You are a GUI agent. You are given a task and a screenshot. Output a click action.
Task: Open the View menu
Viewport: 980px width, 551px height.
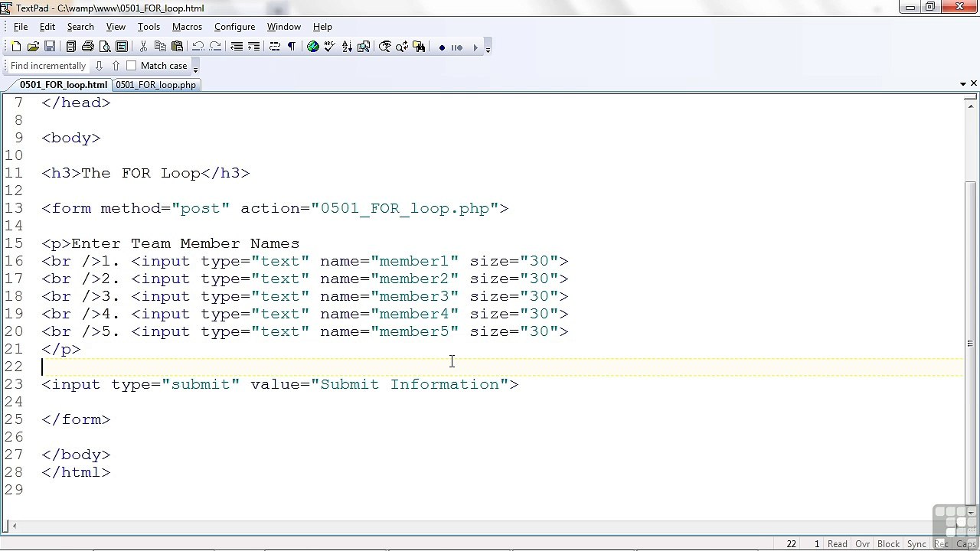[x=116, y=27]
